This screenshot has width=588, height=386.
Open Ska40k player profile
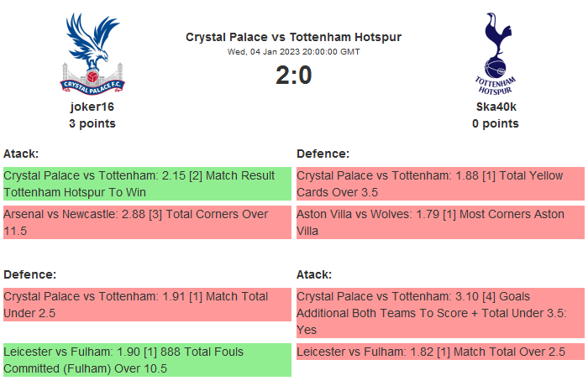coord(496,107)
